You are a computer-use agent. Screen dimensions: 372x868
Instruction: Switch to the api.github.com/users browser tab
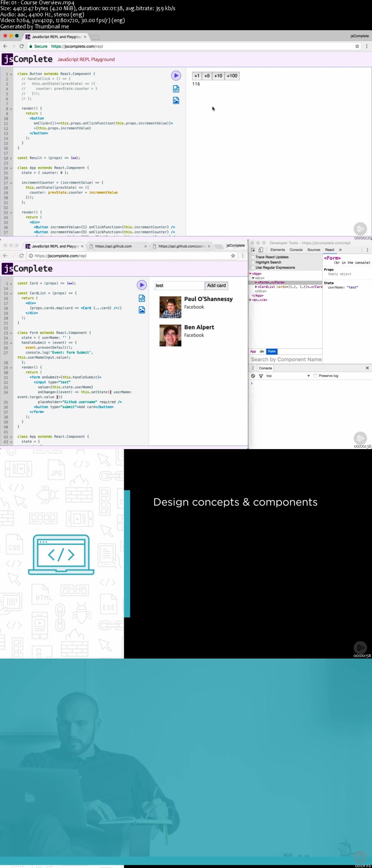181,246
